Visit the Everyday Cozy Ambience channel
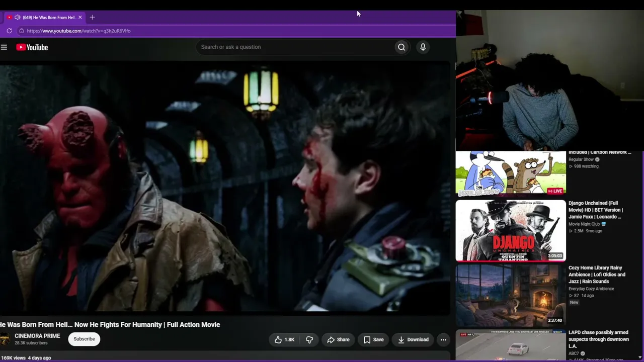 point(591,289)
